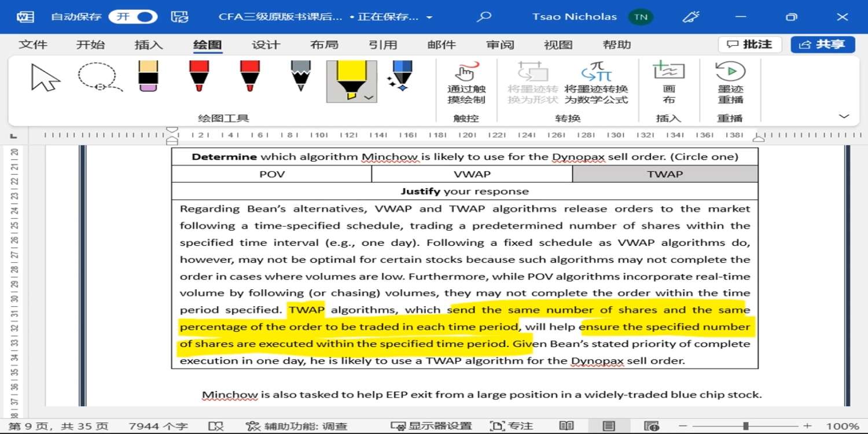Open the Insert (插入) tab
This screenshot has width=868, height=434.
click(x=149, y=45)
